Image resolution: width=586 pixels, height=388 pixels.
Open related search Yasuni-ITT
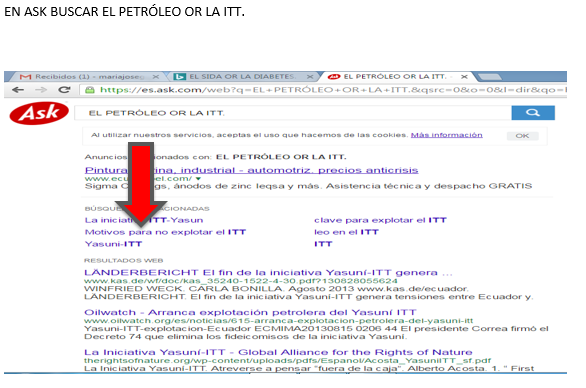point(113,244)
